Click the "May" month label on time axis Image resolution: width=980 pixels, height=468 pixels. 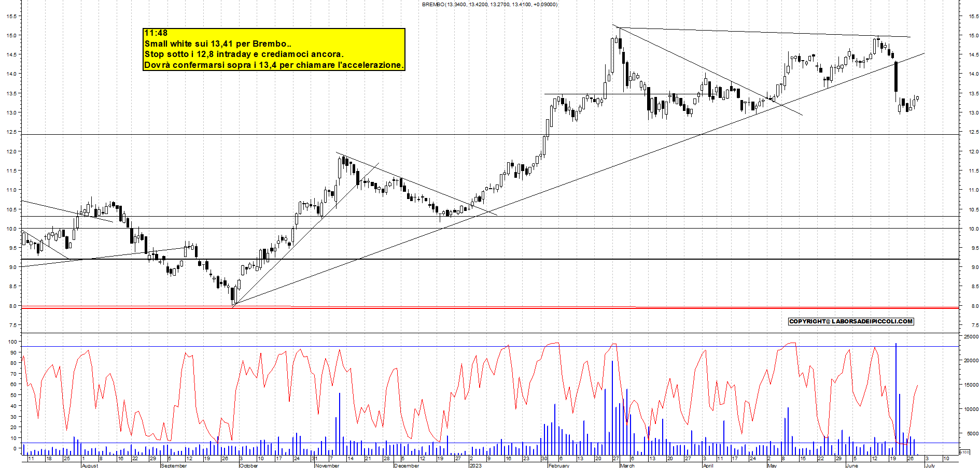(772, 465)
